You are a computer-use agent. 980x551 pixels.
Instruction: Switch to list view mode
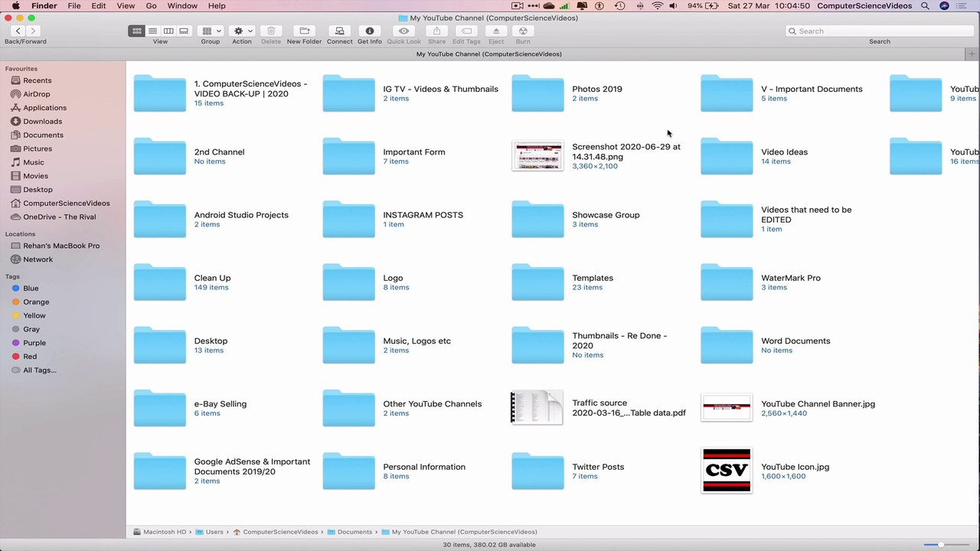(x=152, y=31)
